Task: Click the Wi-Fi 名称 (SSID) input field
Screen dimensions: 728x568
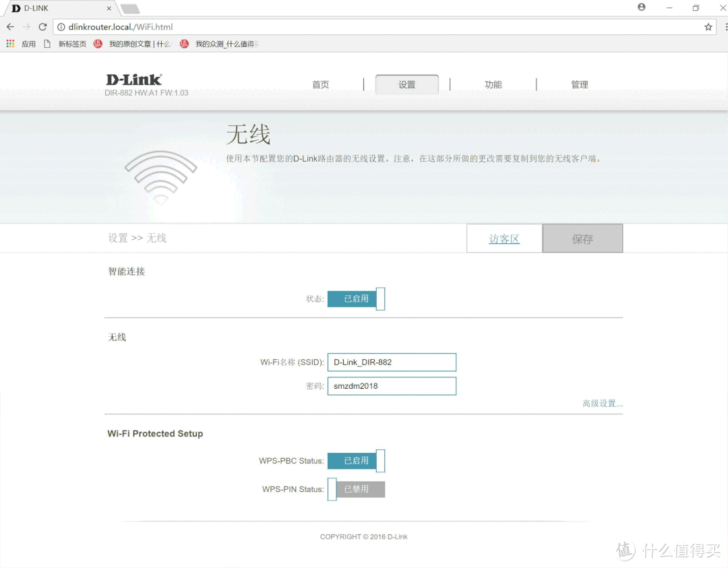Action: pos(391,362)
